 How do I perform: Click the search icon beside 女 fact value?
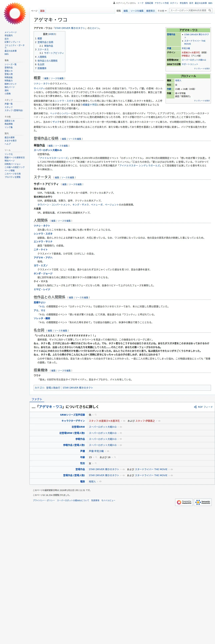(96, 463)
